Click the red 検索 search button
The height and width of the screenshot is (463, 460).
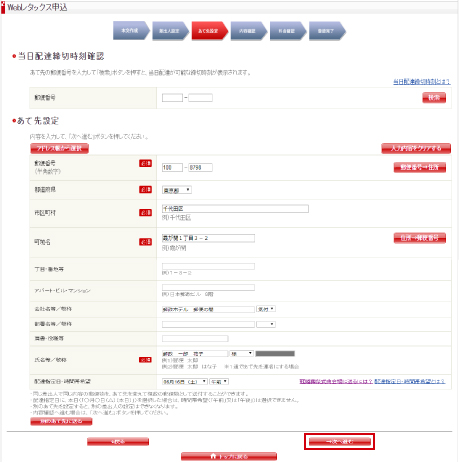tap(434, 98)
